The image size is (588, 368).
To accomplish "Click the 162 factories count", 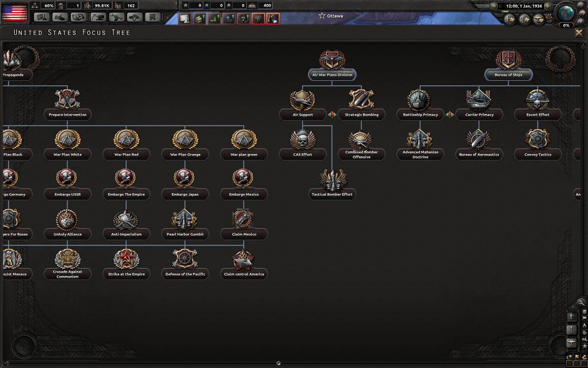I will (x=131, y=6).
